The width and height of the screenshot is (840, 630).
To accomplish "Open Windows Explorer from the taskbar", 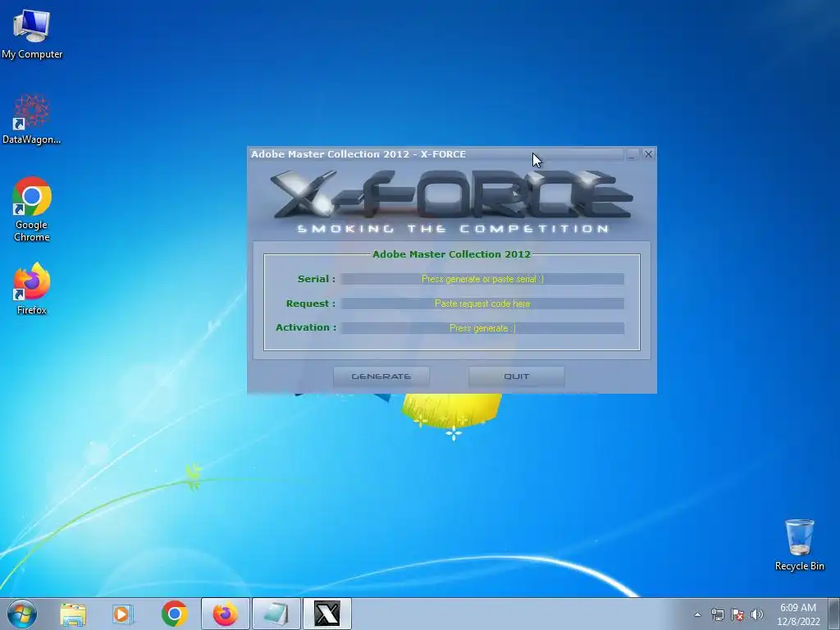I will 73,614.
